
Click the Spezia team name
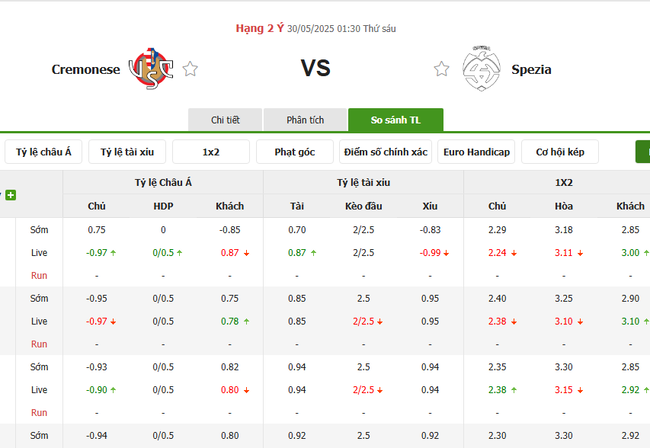[x=531, y=70]
